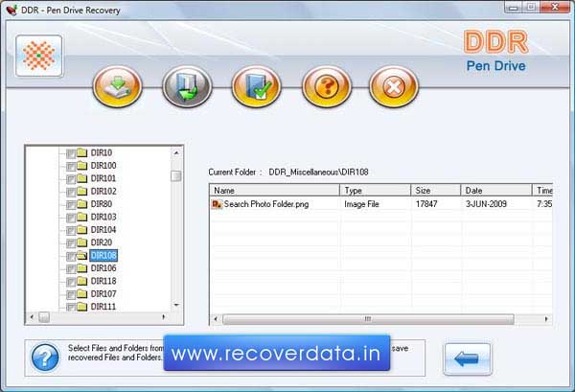This screenshot has width=575, height=392.
Task: Click the blue help icon in the info panel
Action: coord(45,357)
